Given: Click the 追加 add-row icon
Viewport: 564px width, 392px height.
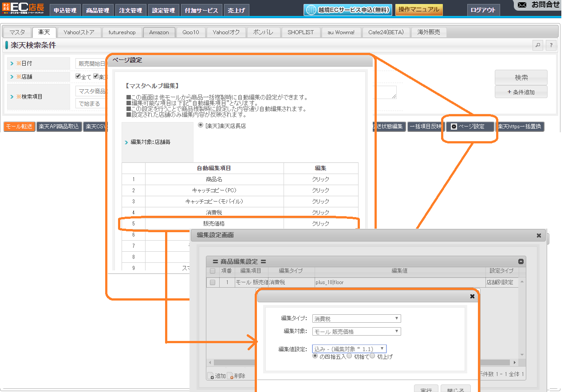Looking at the screenshot, I should 211,376.
